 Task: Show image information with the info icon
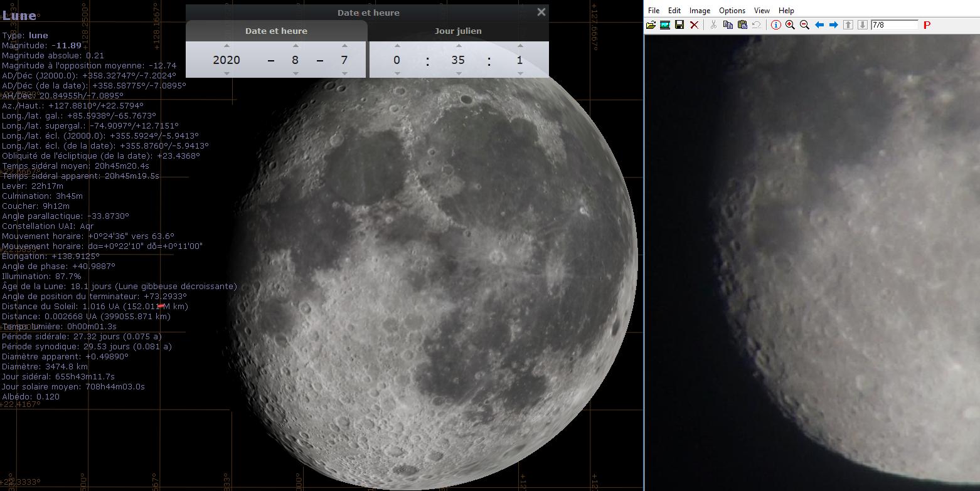(x=776, y=25)
